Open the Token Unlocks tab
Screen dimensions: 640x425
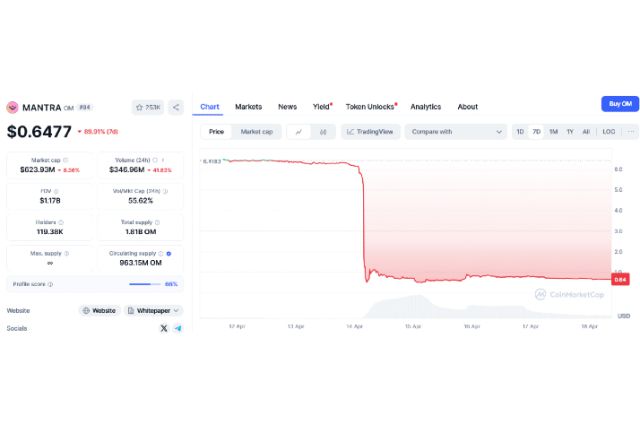(x=371, y=107)
